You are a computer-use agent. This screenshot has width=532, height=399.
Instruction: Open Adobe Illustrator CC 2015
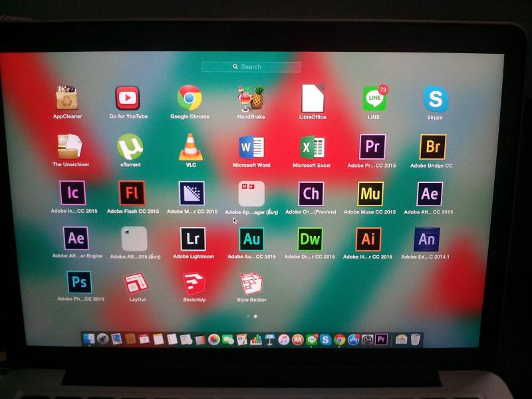(x=368, y=239)
